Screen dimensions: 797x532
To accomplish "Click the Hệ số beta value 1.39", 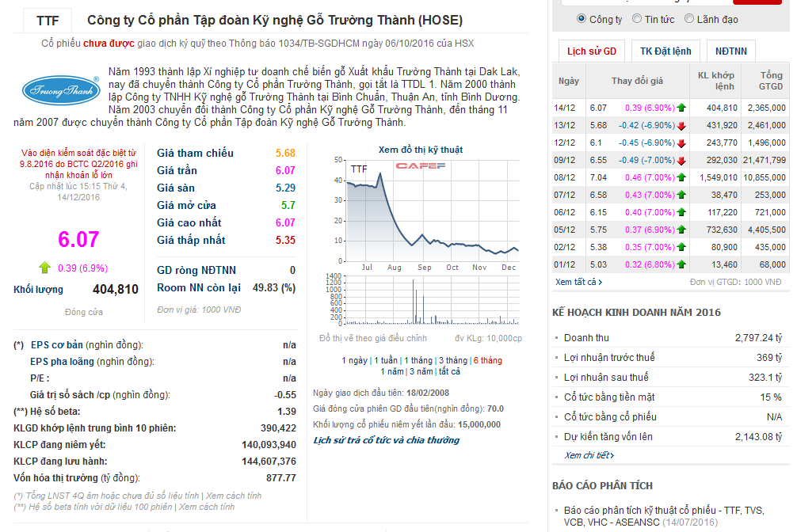I will pyautogui.click(x=287, y=412).
